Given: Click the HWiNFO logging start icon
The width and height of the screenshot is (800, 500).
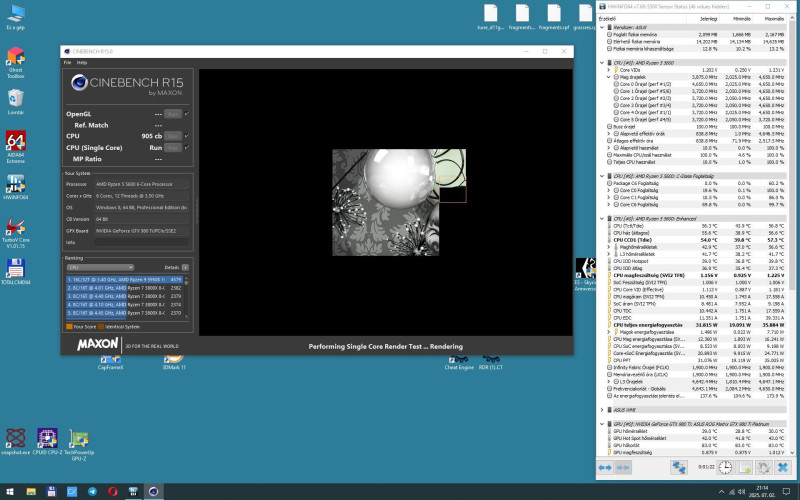Looking at the screenshot, I should (744, 467).
